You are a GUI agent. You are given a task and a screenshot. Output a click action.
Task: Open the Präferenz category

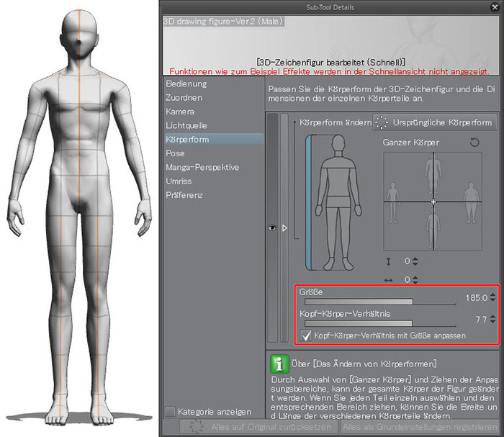tap(184, 195)
